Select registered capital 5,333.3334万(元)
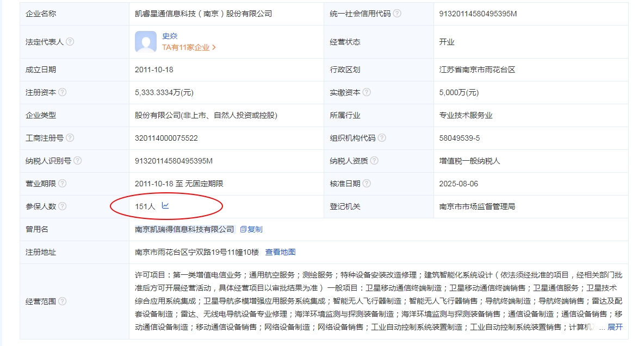 164,93
